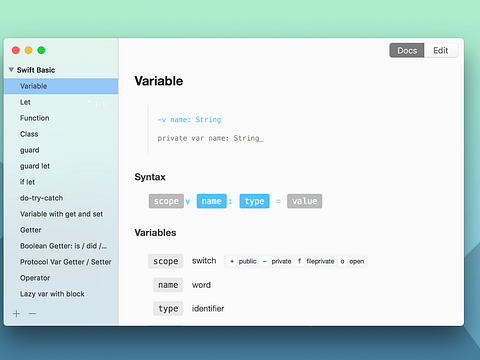Minimize window with yellow button
Screen dimensions: 480x360
click(29, 50)
